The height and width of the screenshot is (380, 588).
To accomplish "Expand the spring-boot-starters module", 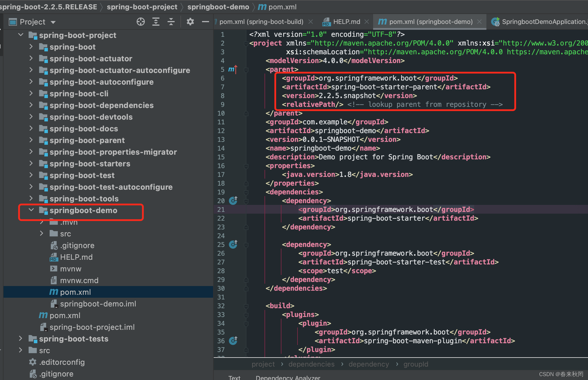I will [x=31, y=163].
